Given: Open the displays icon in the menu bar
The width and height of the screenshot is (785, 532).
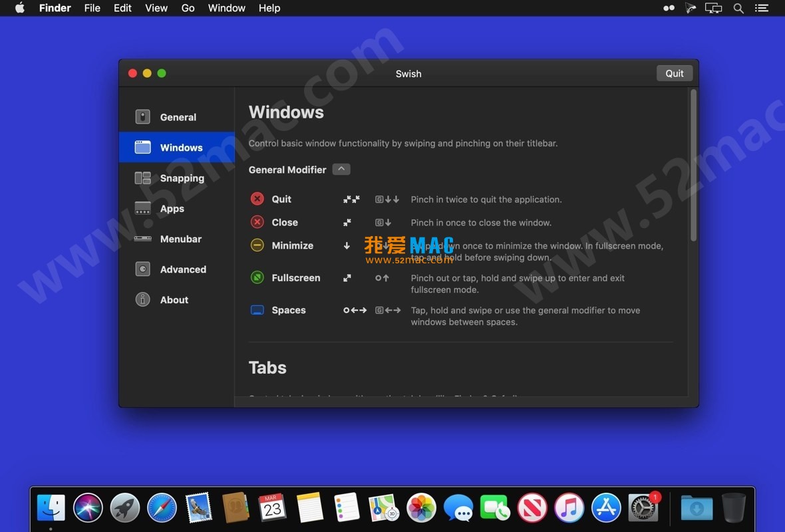Looking at the screenshot, I should [713, 8].
